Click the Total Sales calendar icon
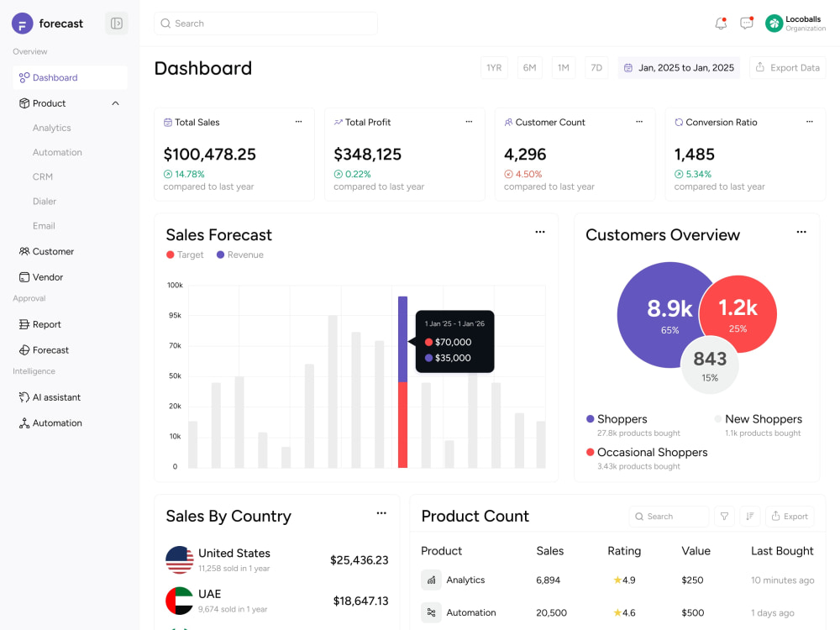 pyautogui.click(x=168, y=122)
